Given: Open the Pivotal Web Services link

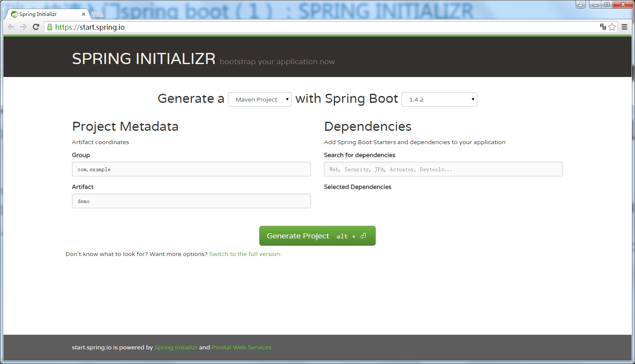Looking at the screenshot, I should click(241, 347).
